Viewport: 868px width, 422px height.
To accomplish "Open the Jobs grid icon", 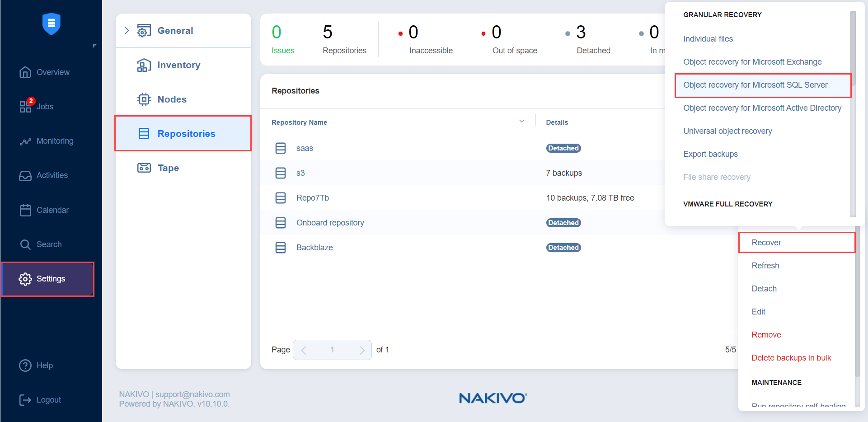I will pos(25,107).
